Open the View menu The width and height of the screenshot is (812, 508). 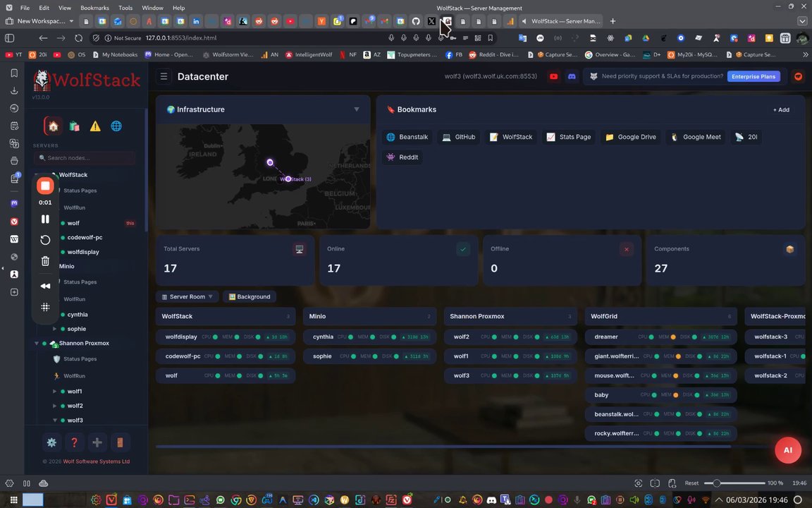point(65,8)
